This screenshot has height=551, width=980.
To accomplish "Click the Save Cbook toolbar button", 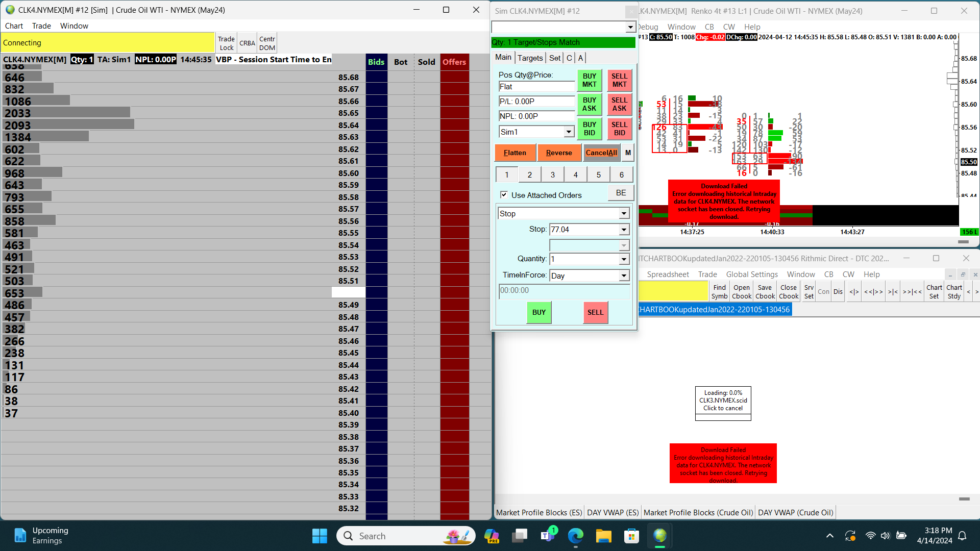I will 765,292.
